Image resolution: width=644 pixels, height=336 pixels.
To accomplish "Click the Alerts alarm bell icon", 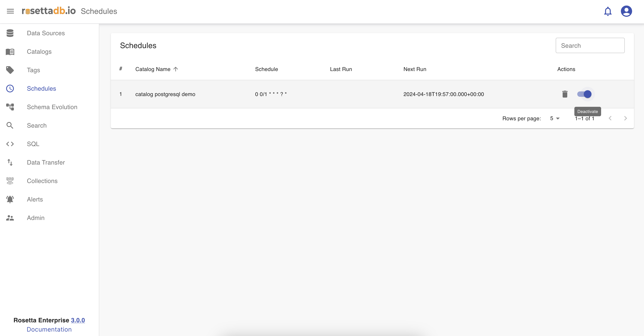I will (10, 199).
